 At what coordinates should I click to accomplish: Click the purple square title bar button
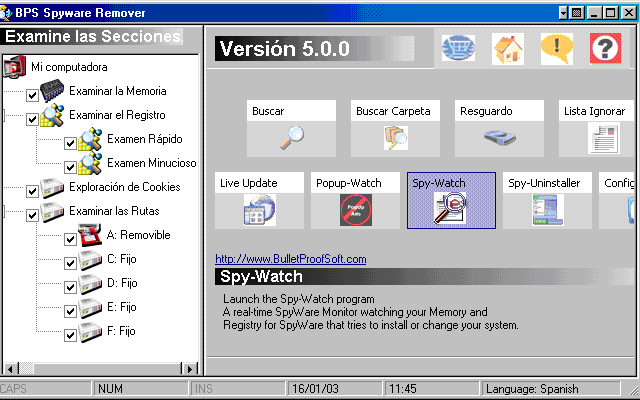click(x=576, y=13)
